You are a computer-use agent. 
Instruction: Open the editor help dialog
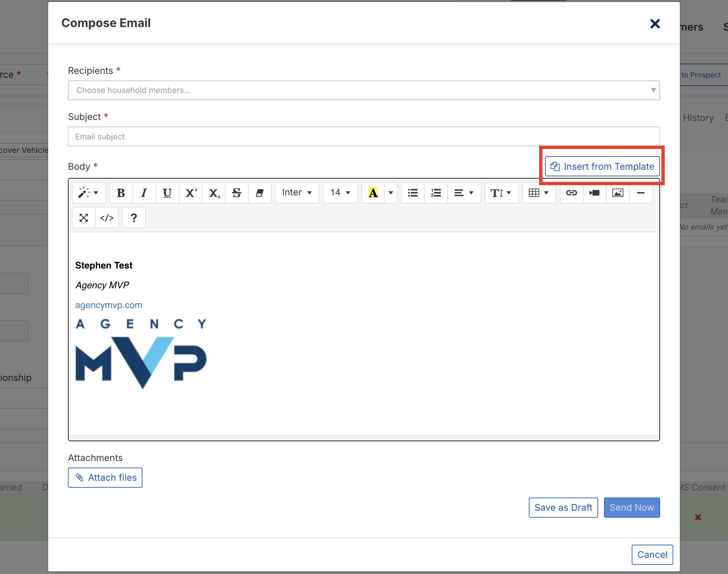coord(134,218)
